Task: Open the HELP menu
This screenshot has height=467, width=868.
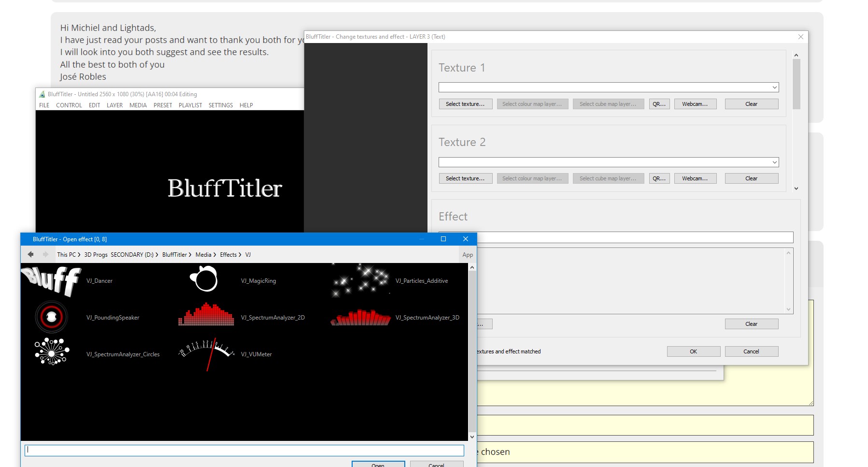Action: [246, 105]
